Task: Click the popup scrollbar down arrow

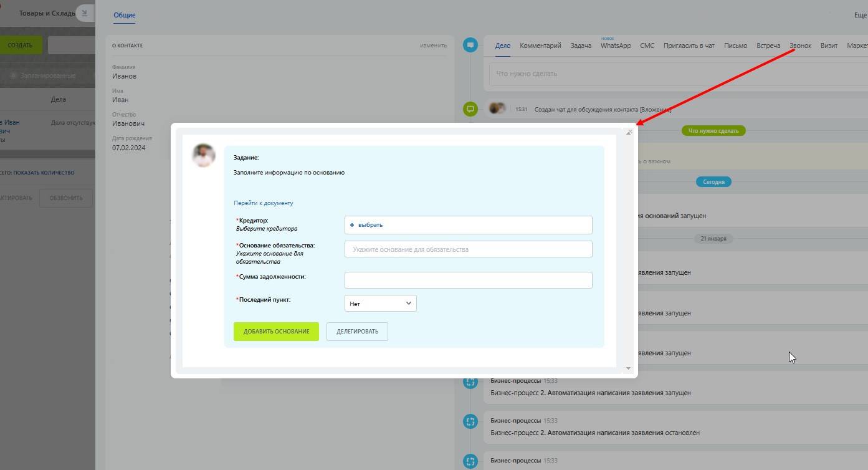Action: tap(628, 368)
